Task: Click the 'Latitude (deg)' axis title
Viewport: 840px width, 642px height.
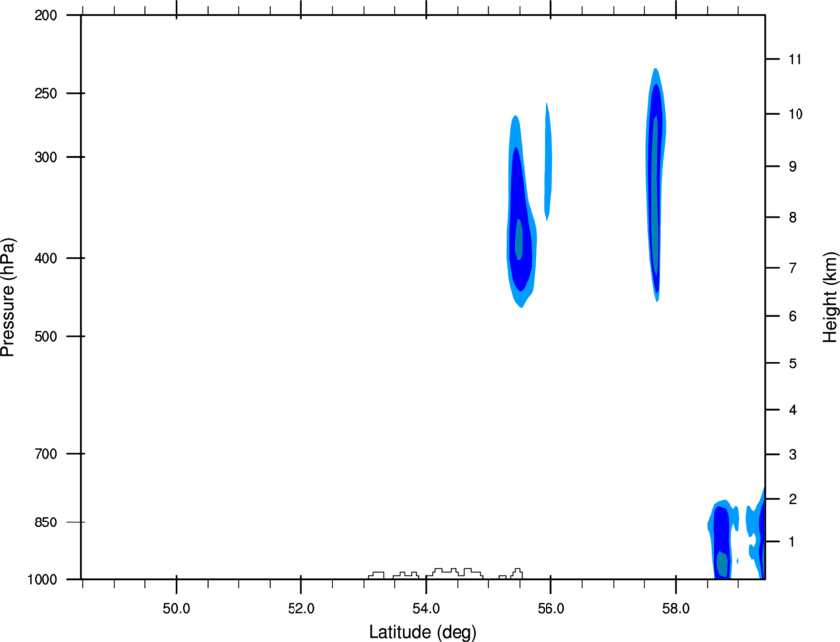Action: pyautogui.click(x=422, y=632)
